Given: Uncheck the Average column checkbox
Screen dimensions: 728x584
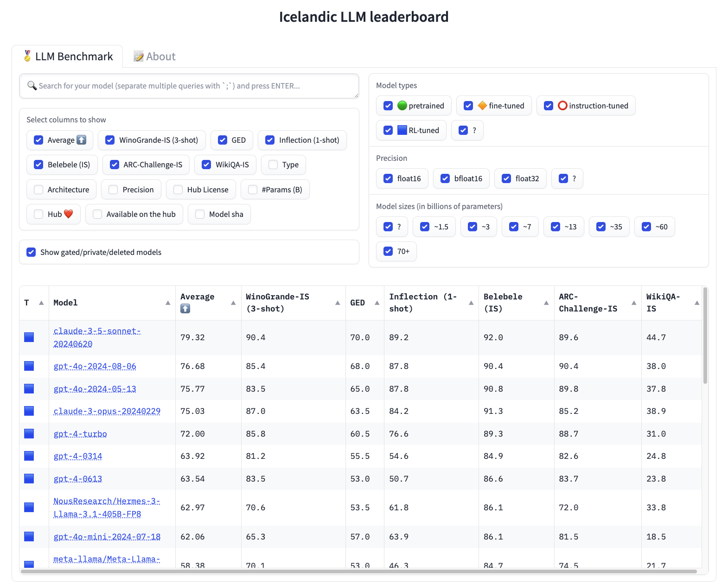Looking at the screenshot, I should point(38,140).
